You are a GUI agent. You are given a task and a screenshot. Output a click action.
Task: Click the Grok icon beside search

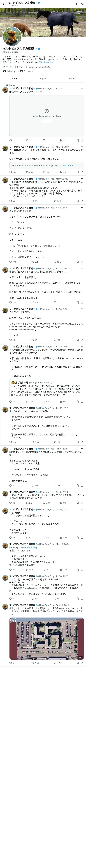76,4
